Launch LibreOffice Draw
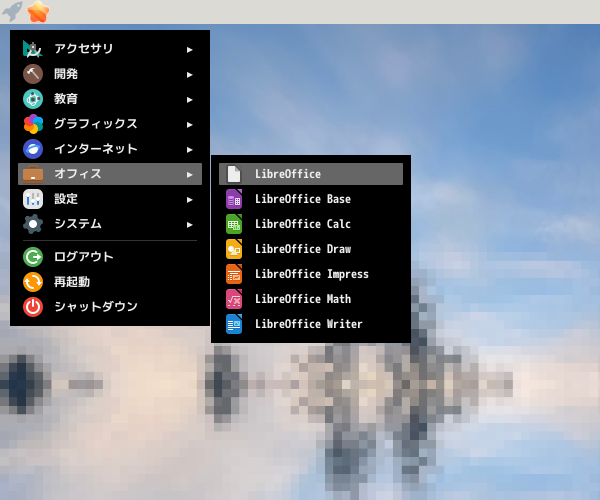Image resolution: width=600 pixels, height=500 pixels. (x=311, y=249)
